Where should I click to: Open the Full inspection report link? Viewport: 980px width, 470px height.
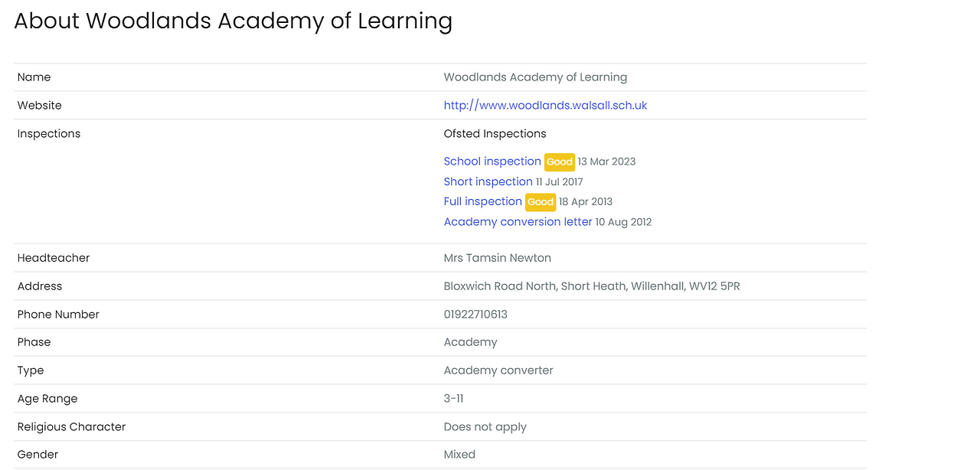[x=482, y=201]
